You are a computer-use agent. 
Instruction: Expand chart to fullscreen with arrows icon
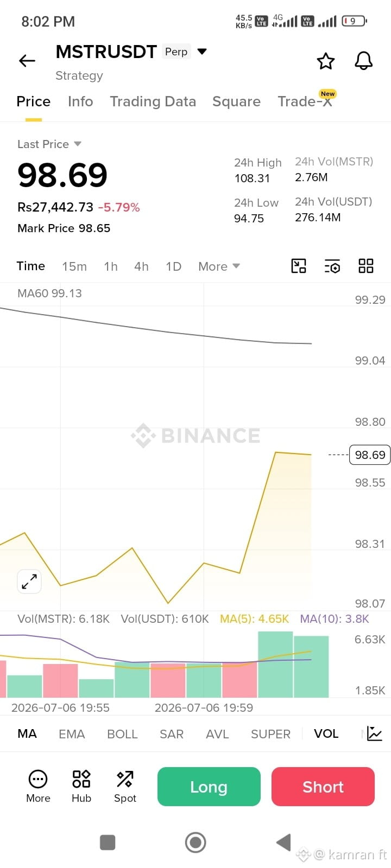[29, 582]
